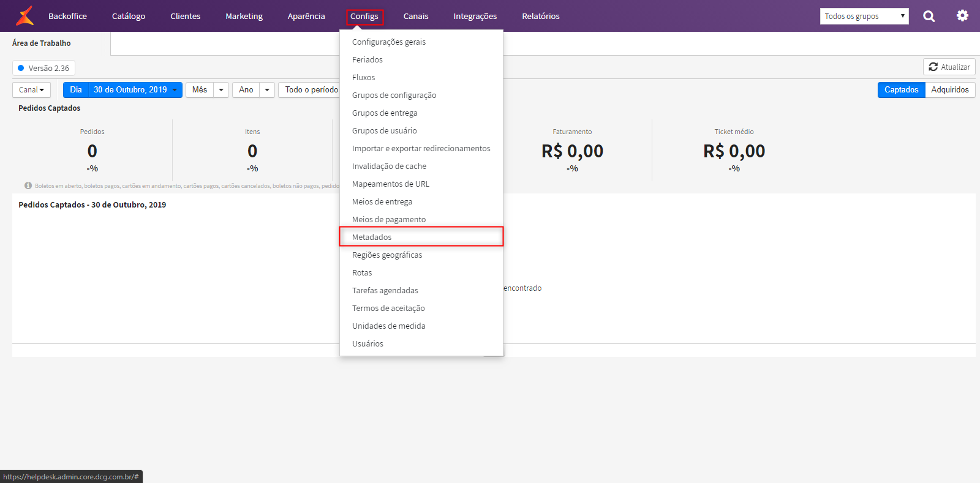The image size is (980, 483).
Task: Open the Relatórios menu
Action: coord(541,17)
